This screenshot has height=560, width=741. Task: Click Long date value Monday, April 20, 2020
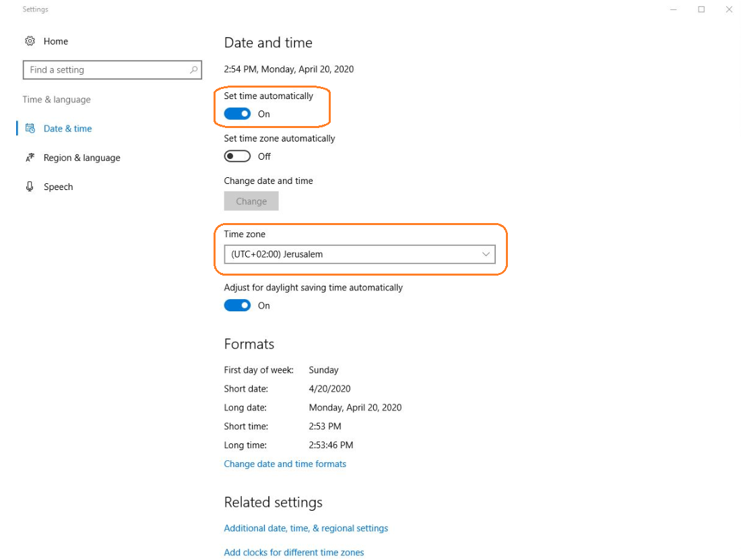(x=356, y=408)
